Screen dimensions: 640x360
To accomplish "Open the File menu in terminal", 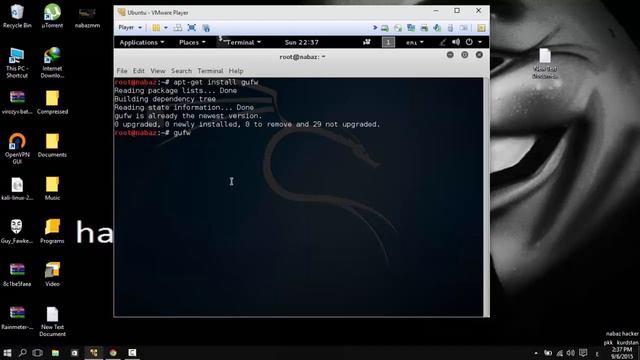I will (x=122, y=71).
